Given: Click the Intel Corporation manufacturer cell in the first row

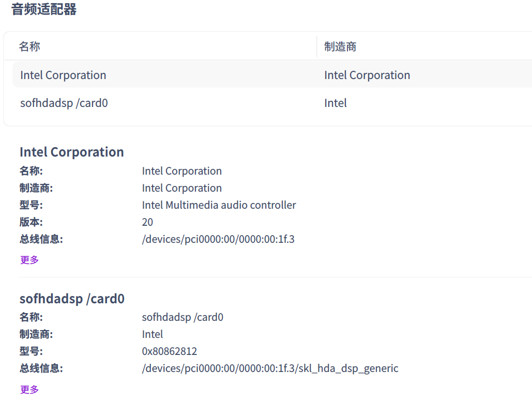Looking at the screenshot, I should 367,75.
